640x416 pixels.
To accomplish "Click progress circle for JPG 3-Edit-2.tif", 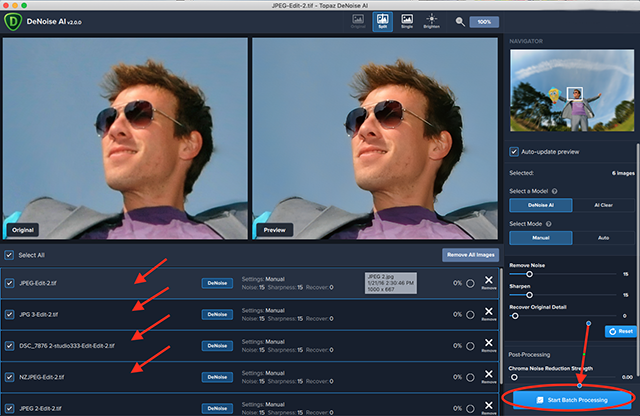I will tap(470, 314).
